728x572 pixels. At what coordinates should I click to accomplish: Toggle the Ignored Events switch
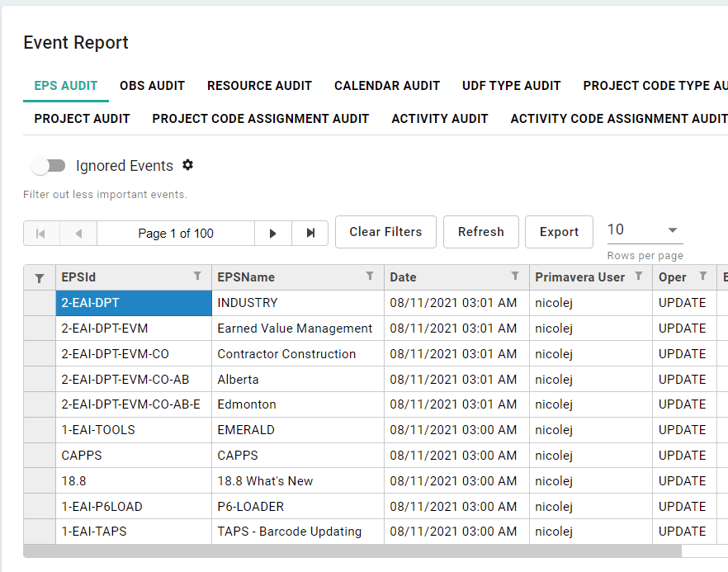(49, 166)
